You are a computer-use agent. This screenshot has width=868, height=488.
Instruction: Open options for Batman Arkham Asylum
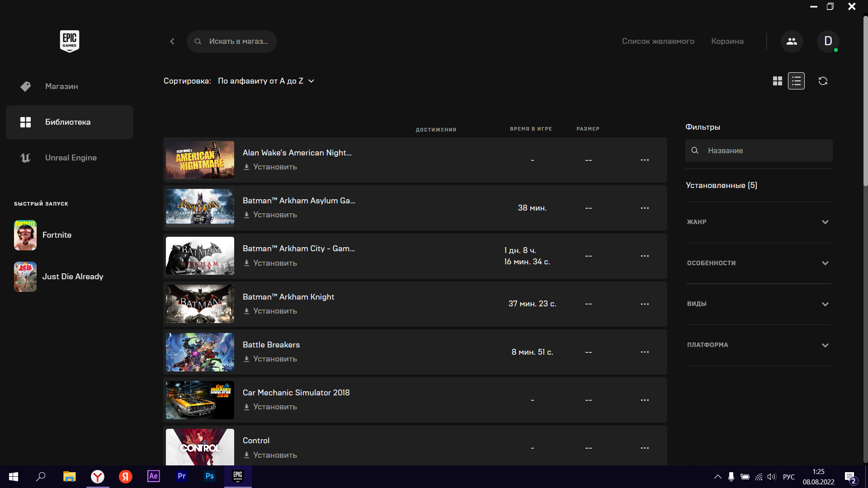point(645,208)
